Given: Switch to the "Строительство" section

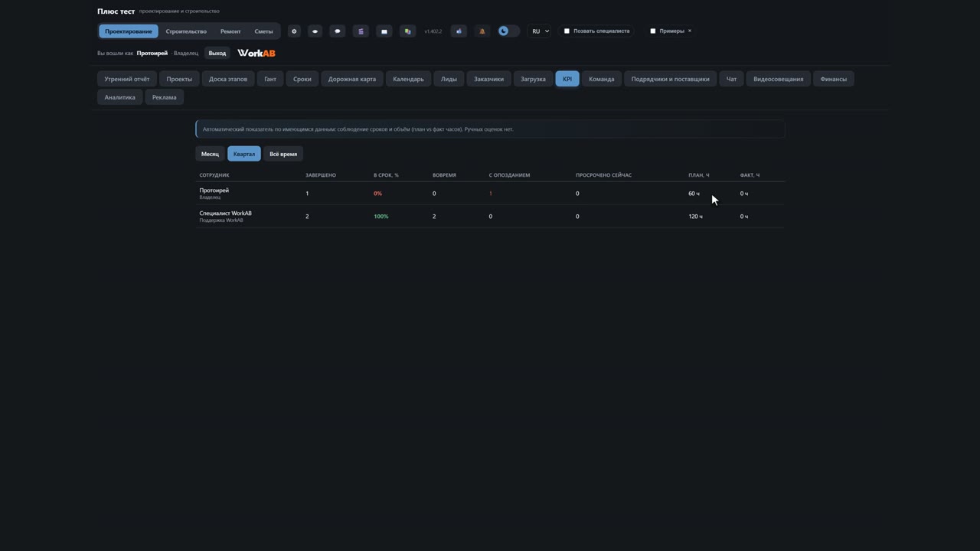Looking at the screenshot, I should [x=186, y=31].
